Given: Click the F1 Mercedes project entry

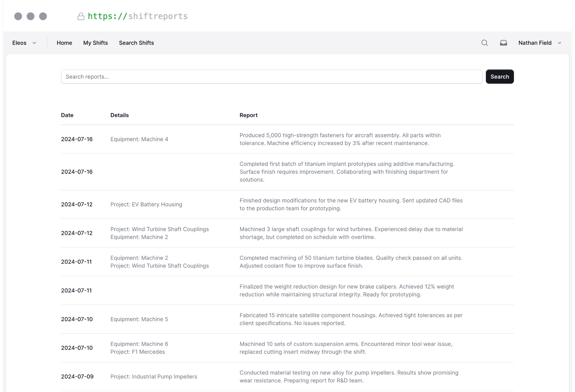Looking at the screenshot, I should pos(138,352).
